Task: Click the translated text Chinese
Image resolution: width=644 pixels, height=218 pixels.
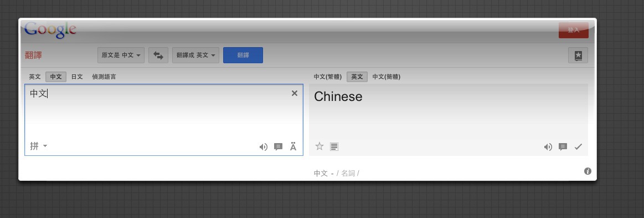Action: 338,97
